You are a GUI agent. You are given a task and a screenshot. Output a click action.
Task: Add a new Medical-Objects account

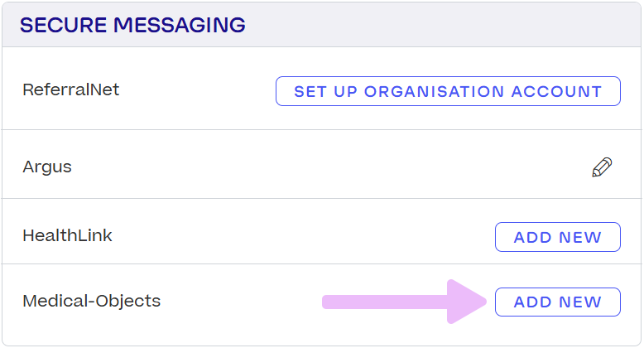click(558, 302)
